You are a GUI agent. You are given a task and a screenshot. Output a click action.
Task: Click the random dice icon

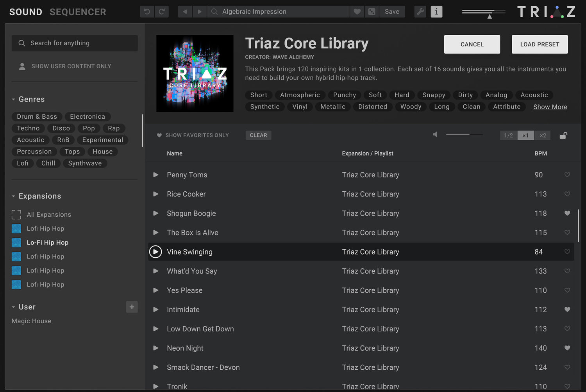pos(372,12)
